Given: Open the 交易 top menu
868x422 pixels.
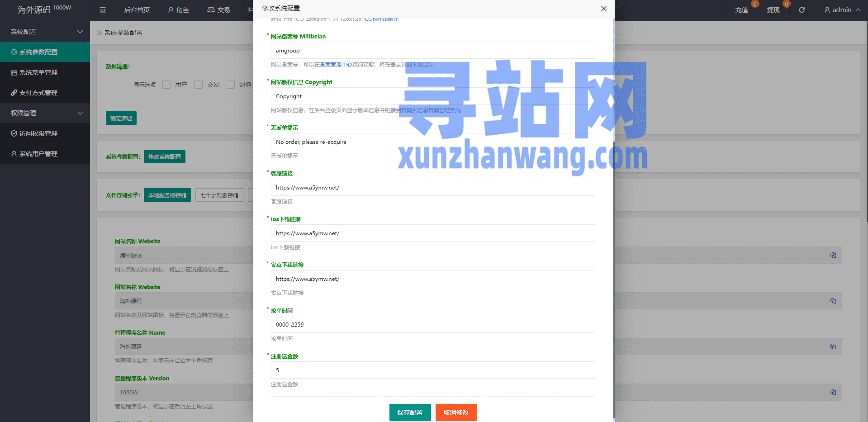Looking at the screenshot, I should click(x=218, y=10).
